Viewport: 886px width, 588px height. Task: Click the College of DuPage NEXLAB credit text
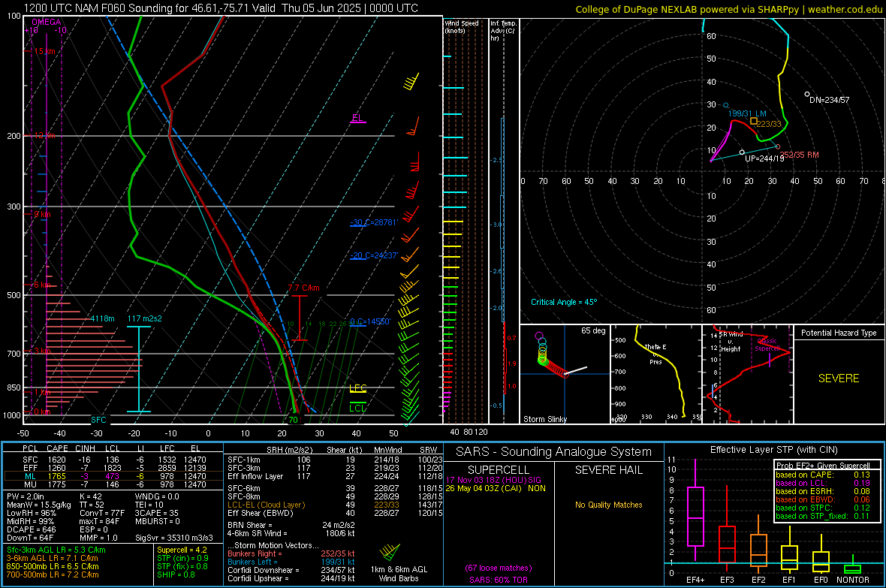point(729,9)
